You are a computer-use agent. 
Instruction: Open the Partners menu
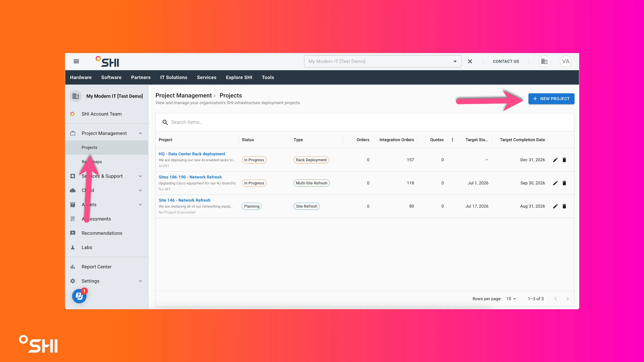click(x=141, y=77)
